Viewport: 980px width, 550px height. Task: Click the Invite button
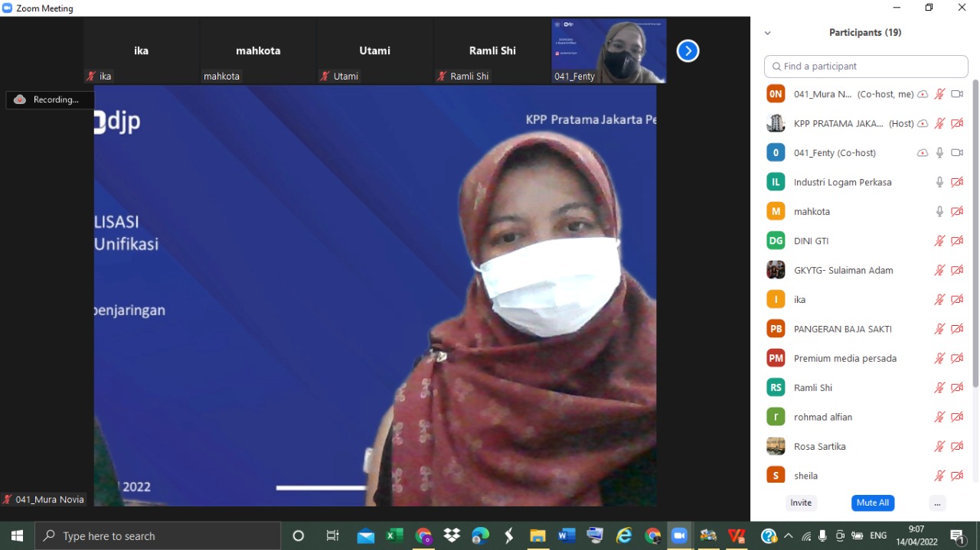[801, 503]
